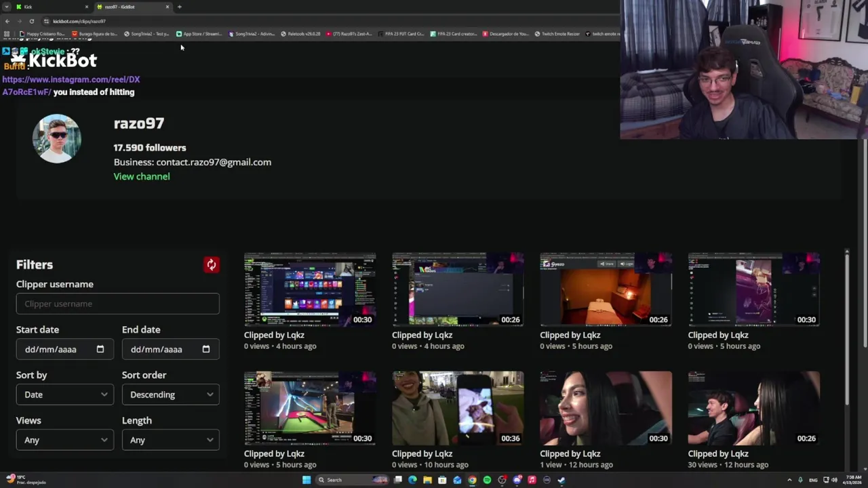Open the mini-golf clip thumbnail
The width and height of the screenshot is (868, 488).
pos(310,408)
